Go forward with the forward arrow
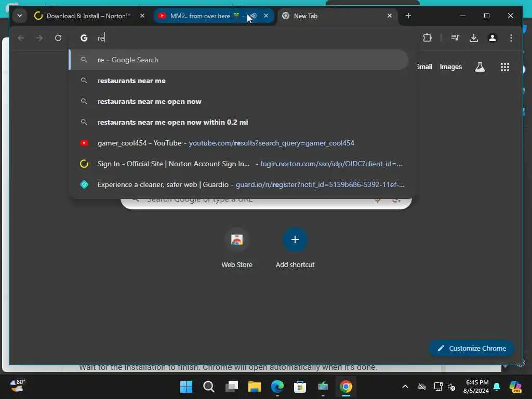The width and height of the screenshot is (532, 399). tap(39, 37)
